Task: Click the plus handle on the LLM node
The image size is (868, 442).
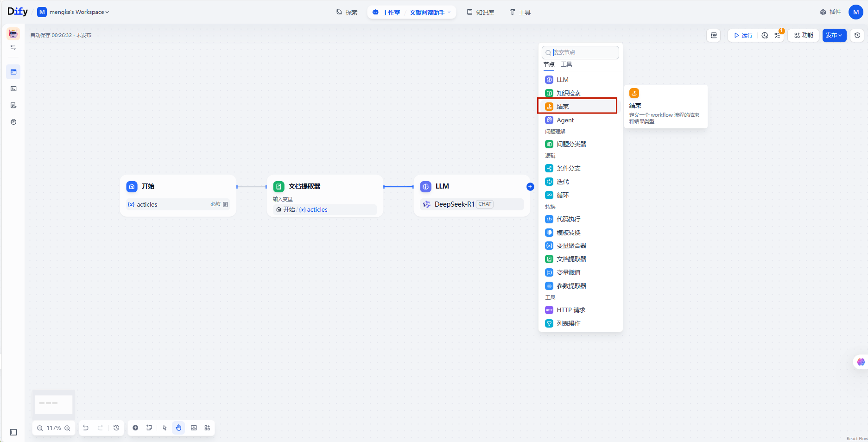Action: coord(530,187)
